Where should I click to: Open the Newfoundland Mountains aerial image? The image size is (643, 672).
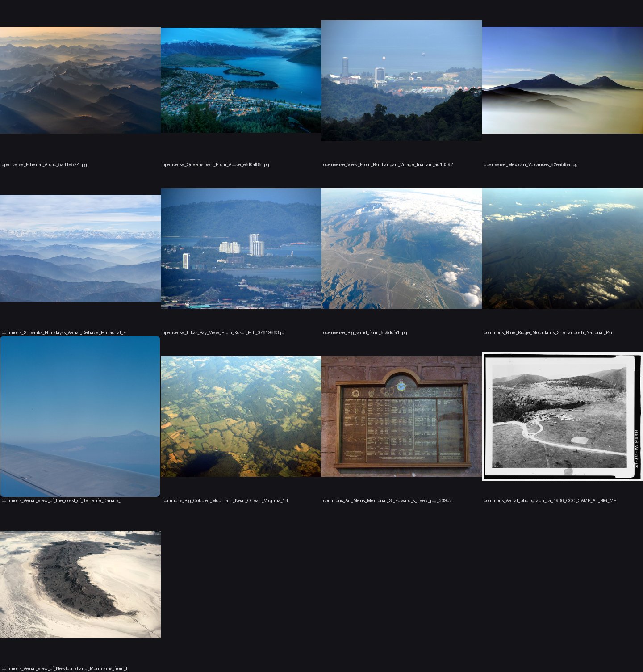(x=80, y=584)
